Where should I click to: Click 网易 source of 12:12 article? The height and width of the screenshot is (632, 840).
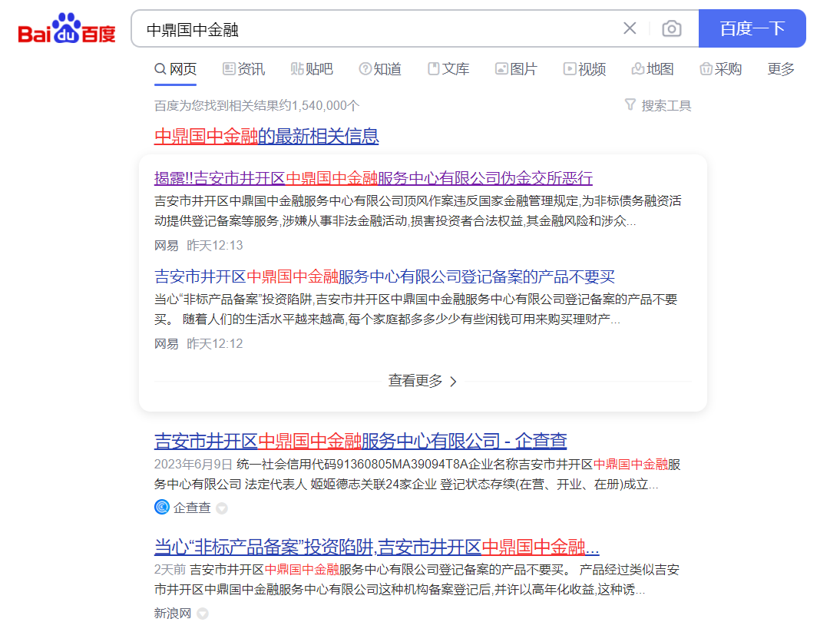tap(166, 344)
